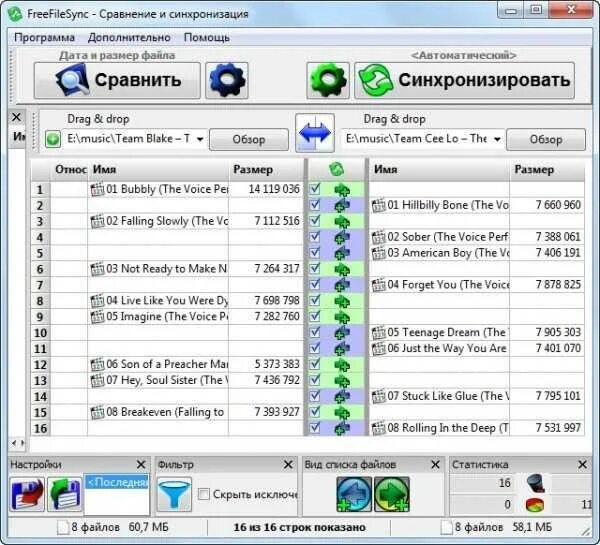The width and height of the screenshot is (600, 545).
Task: Open Программа menu
Action: click(44, 38)
